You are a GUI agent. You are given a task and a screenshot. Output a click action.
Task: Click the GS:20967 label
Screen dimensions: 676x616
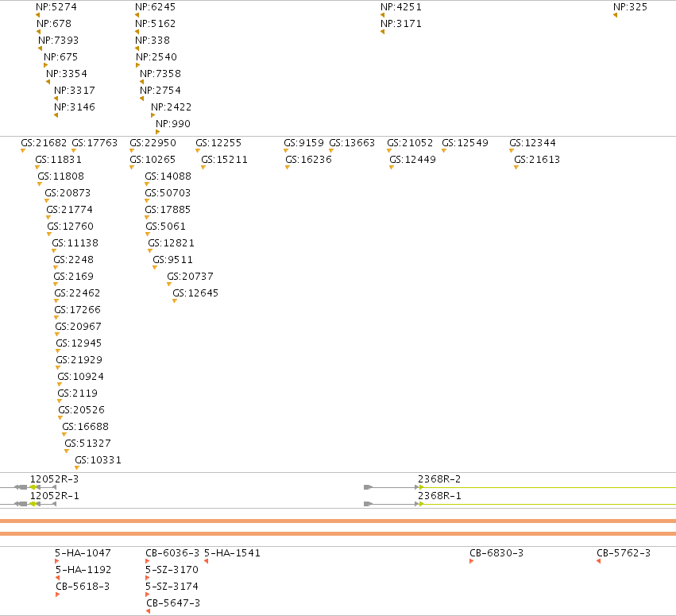pos(78,327)
